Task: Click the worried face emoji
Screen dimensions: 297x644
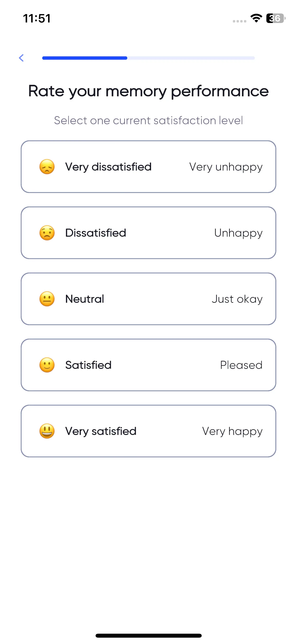Action: pos(47,233)
